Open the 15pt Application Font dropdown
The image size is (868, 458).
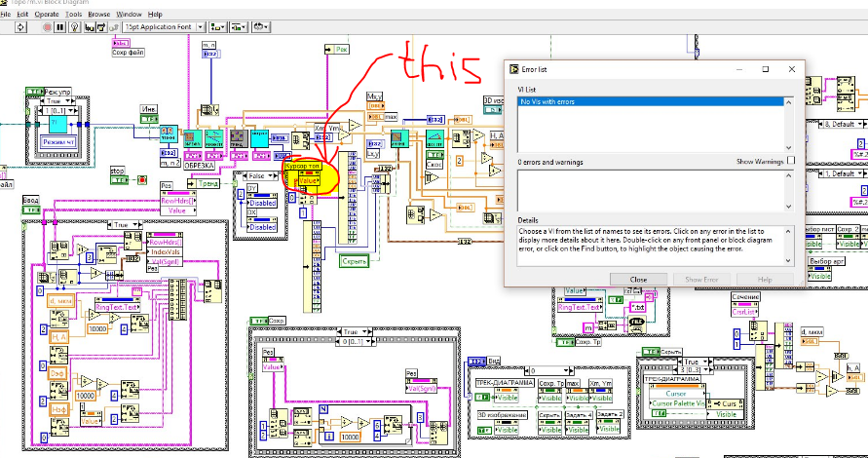coord(164,26)
